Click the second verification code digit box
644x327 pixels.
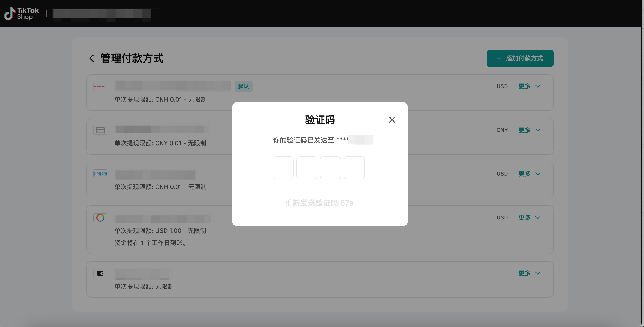click(307, 168)
